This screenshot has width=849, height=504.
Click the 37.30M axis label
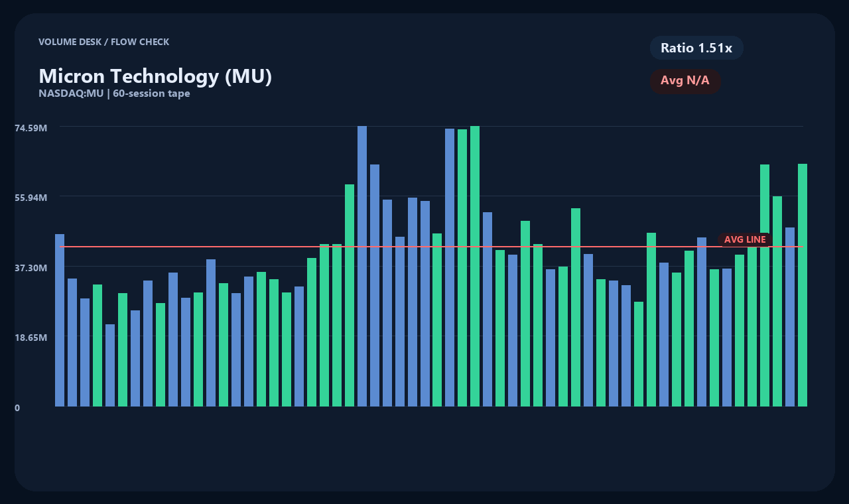tap(31, 267)
